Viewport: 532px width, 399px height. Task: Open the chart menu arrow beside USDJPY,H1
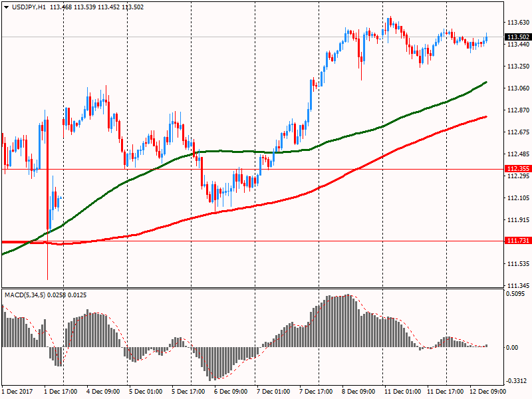point(7,7)
